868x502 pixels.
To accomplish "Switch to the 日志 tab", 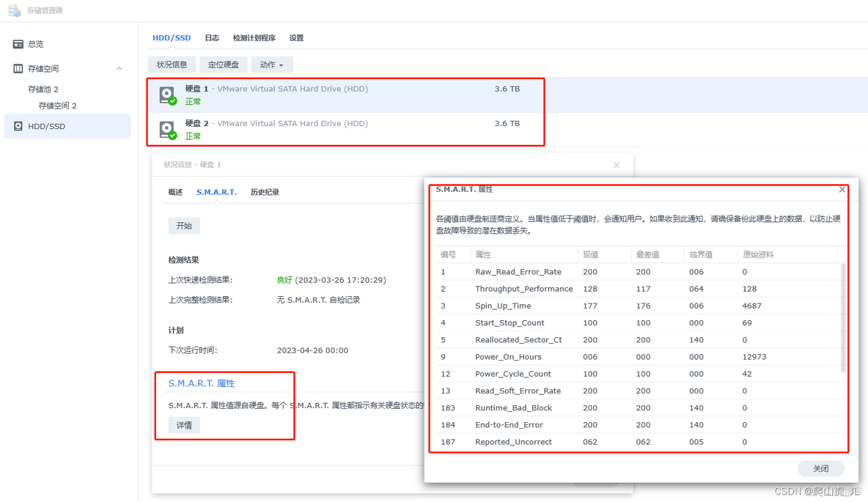I will 211,37.
